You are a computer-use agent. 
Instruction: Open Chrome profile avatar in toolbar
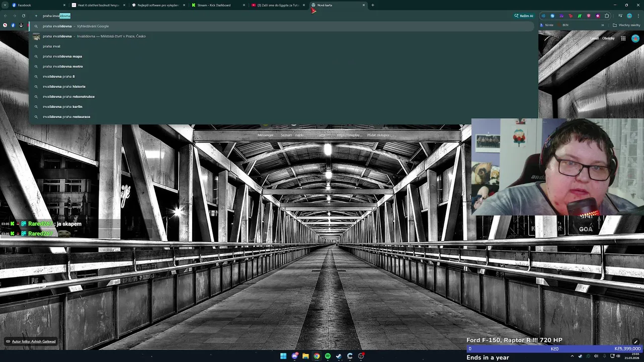(x=629, y=16)
